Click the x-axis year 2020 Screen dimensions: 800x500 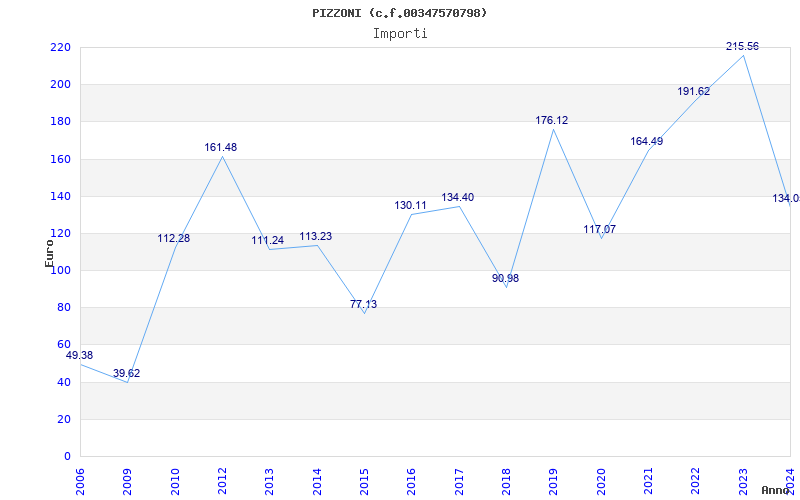(601, 481)
